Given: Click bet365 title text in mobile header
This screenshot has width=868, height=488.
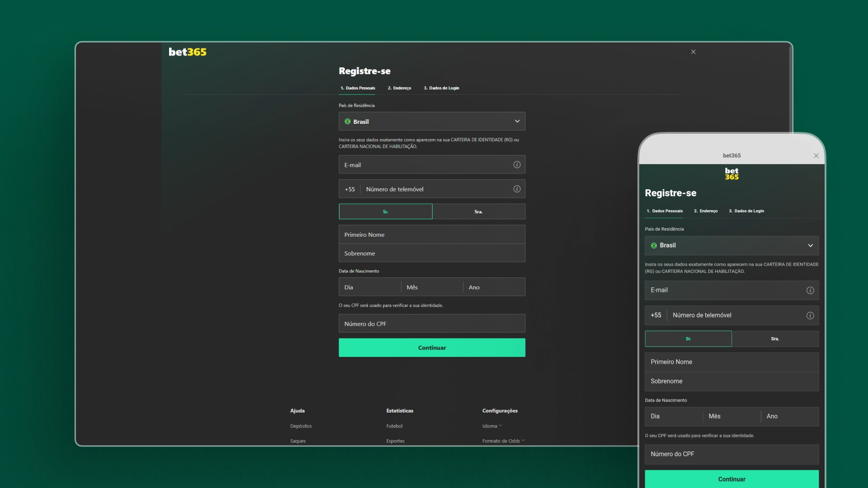Looking at the screenshot, I should click(x=732, y=155).
